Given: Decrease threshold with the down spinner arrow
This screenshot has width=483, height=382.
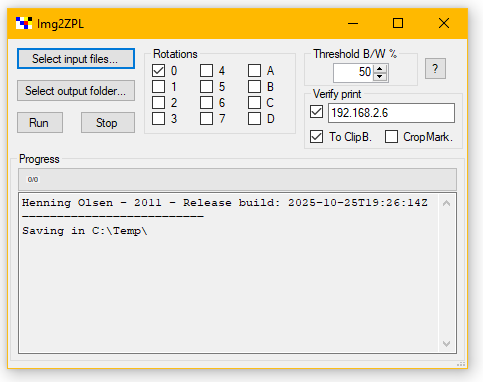Looking at the screenshot, I should point(380,77).
